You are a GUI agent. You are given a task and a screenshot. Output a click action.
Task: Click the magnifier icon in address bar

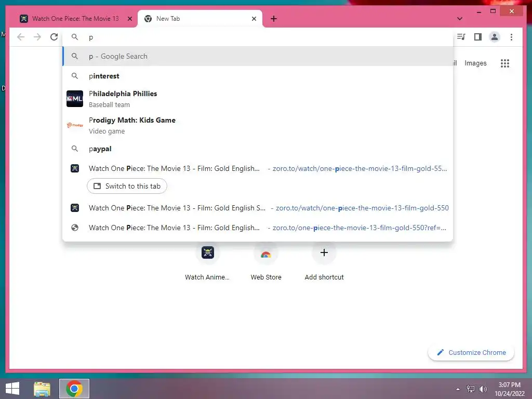(75, 37)
